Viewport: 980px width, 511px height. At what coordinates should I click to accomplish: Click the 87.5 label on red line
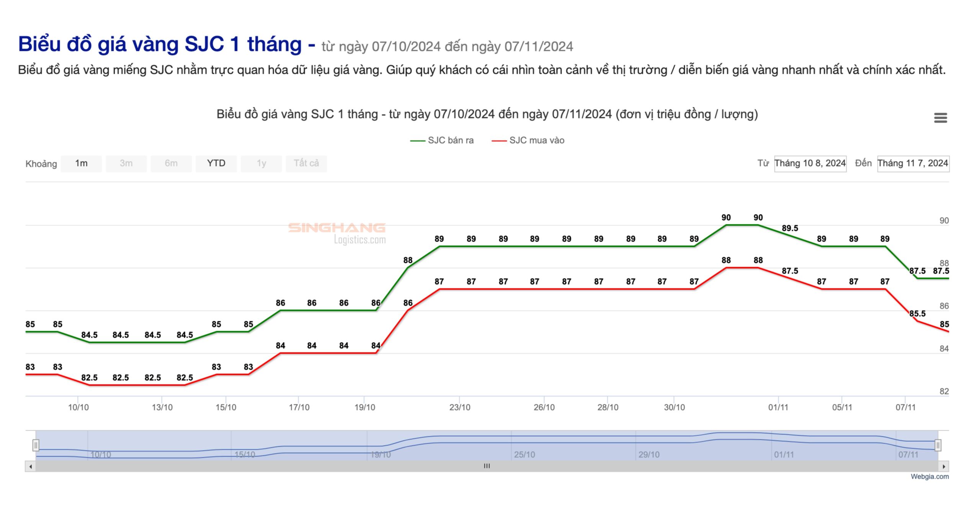click(x=790, y=271)
